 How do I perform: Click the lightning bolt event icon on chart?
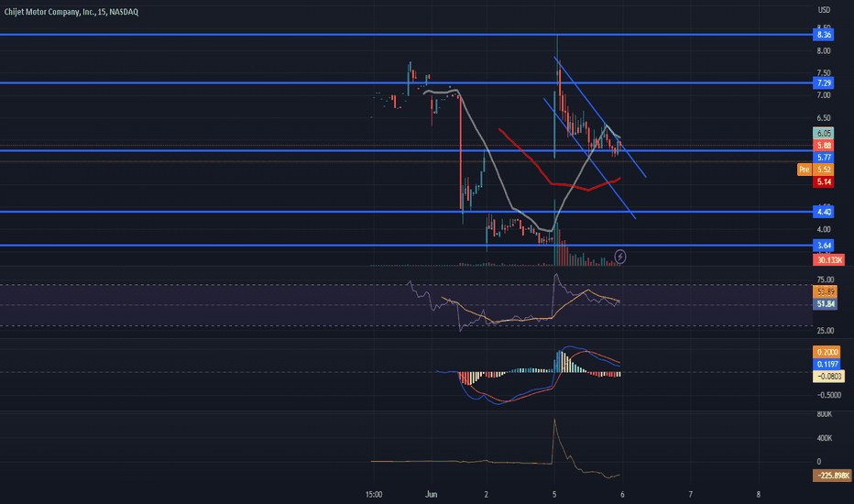(619, 257)
